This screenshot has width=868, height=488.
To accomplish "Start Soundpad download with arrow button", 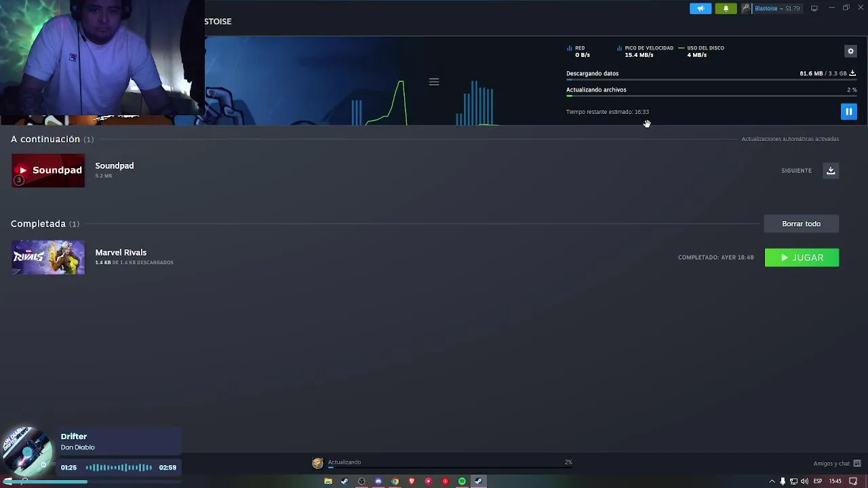I will pyautogui.click(x=831, y=171).
